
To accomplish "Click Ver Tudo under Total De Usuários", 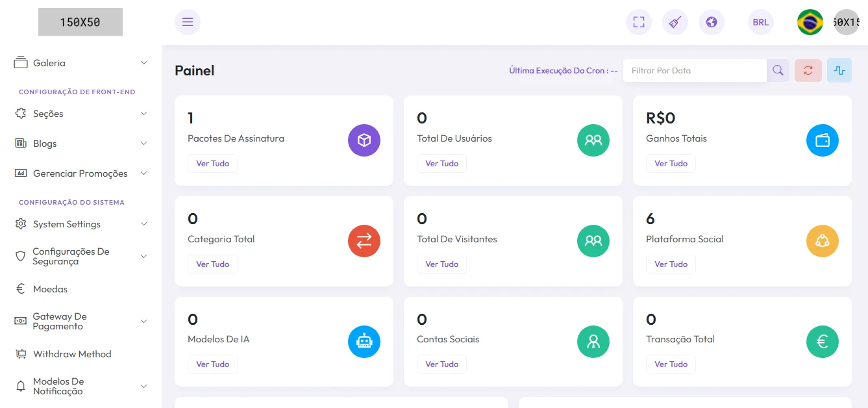I will [x=441, y=164].
